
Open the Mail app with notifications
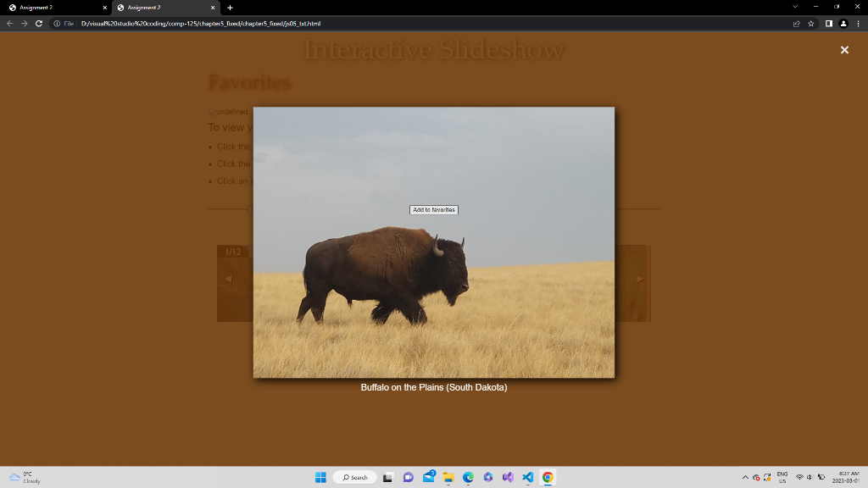point(428,477)
